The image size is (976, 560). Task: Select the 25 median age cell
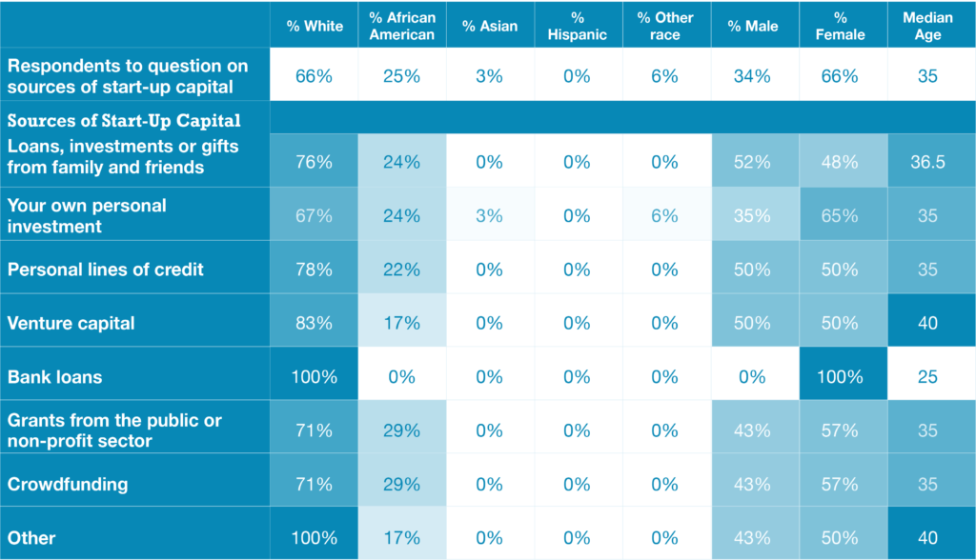(x=927, y=376)
